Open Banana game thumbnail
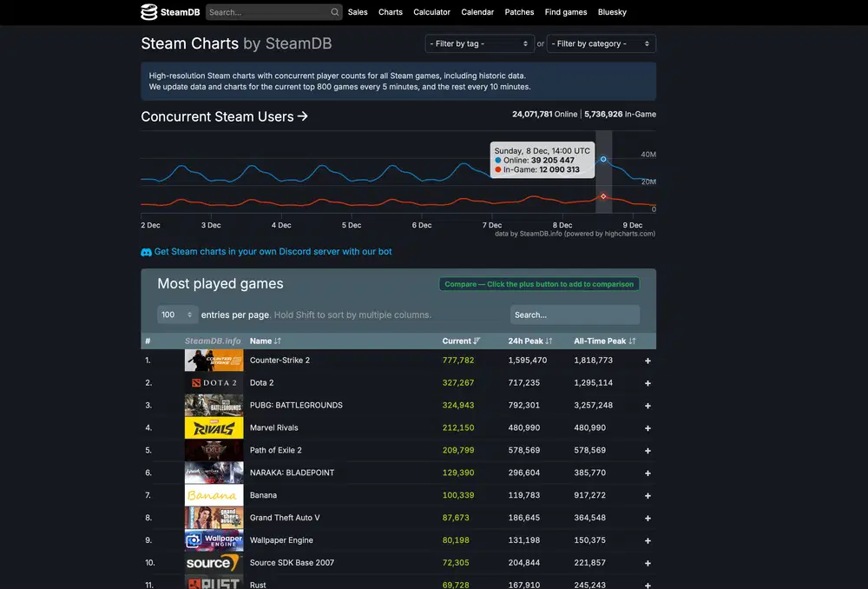Screen dimensions: 868x589 [x=214, y=495]
